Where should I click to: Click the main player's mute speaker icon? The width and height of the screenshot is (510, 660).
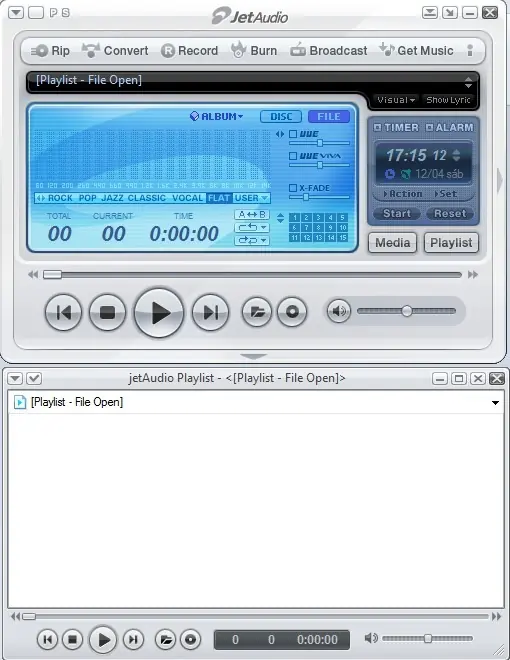[339, 311]
